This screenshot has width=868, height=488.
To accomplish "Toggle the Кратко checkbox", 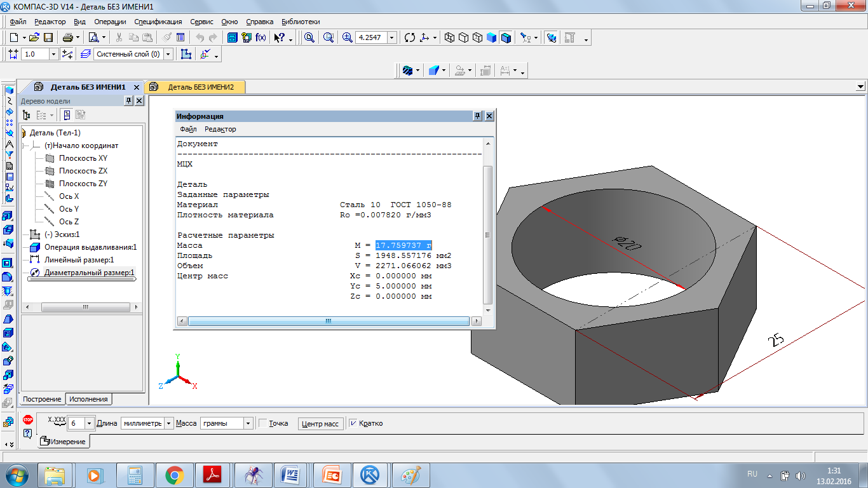I will point(354,423).
